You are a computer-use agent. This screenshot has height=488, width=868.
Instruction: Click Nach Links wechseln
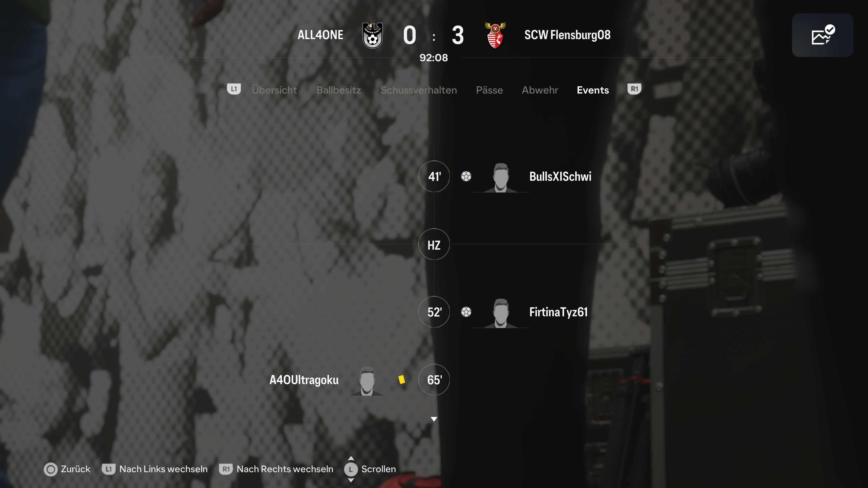coord(163,469)
